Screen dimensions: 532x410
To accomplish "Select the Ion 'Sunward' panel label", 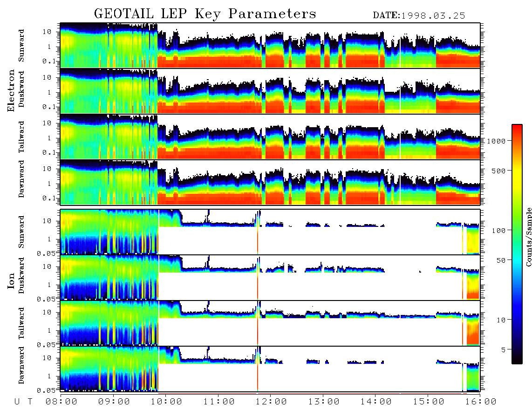I will click(x=21, y=232).
